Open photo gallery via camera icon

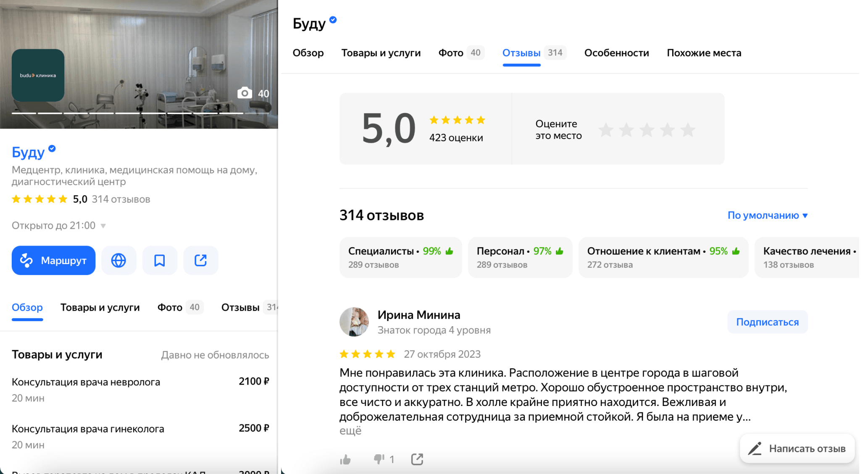pos(245,93)
